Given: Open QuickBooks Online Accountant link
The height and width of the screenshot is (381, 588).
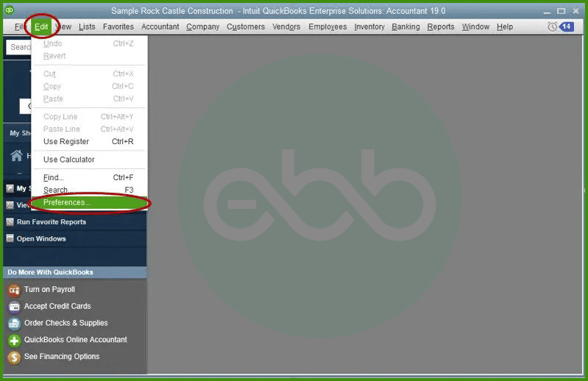Looking at the screenshot, I should point(76,340).
